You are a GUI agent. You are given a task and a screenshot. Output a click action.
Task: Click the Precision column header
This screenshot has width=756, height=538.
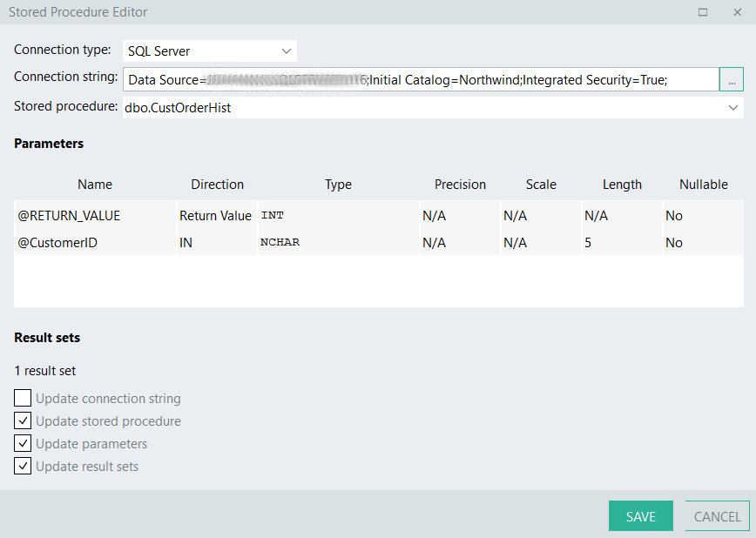click(460, 184)
